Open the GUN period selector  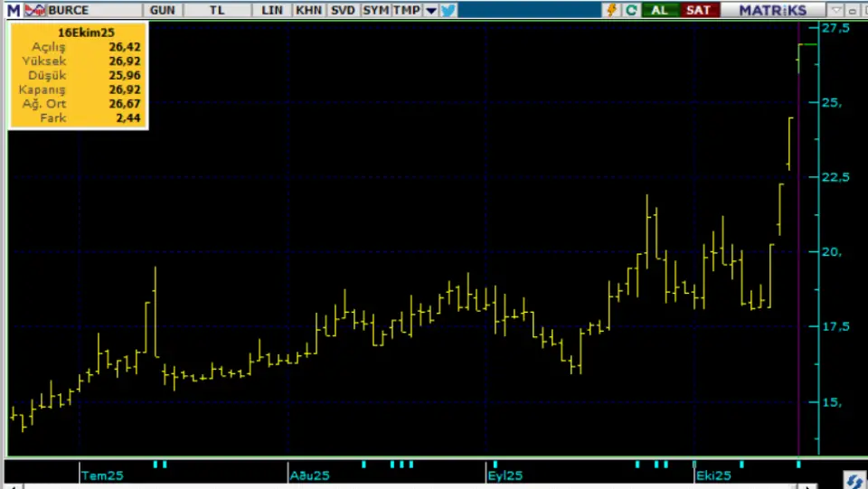(164, 10)
